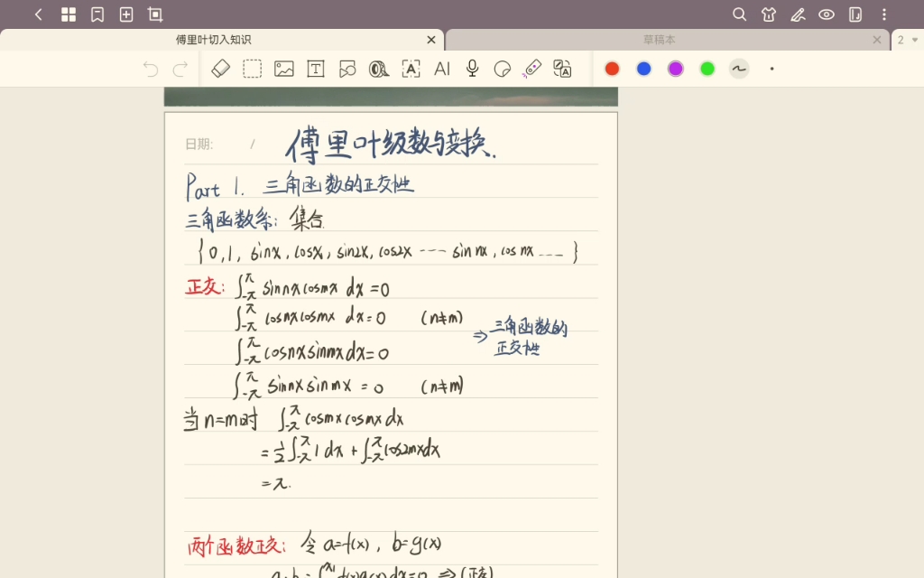Select the red ink color swatch
The image size is (924, 578).
[612, 69]
